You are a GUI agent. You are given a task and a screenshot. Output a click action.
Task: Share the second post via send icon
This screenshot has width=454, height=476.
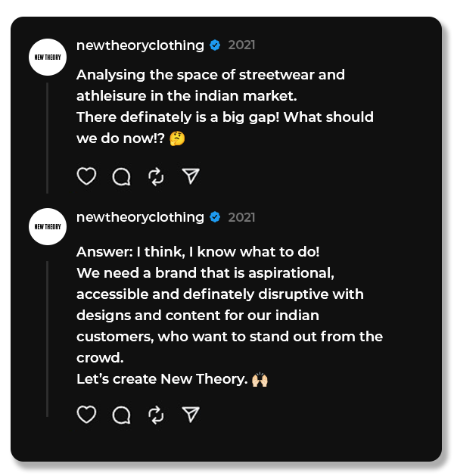191,415
